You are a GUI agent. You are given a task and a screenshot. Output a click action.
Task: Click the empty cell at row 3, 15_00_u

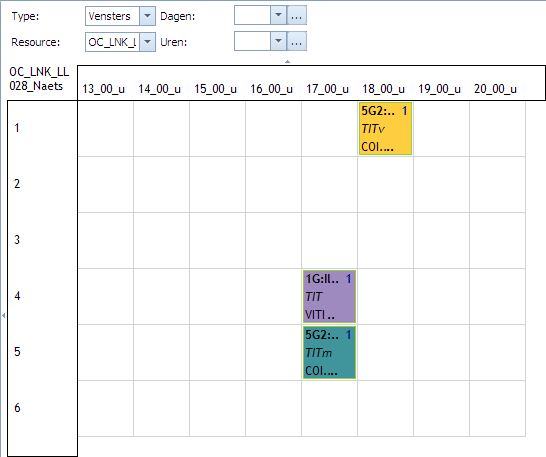pyautogui.click(x=217, y=240)
